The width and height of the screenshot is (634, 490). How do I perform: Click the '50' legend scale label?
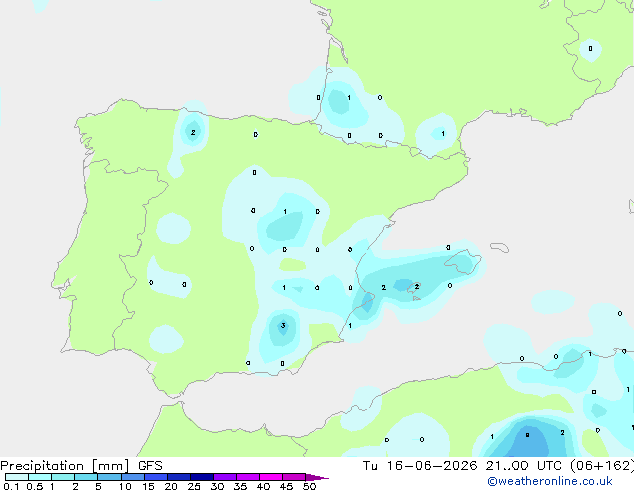309,486
